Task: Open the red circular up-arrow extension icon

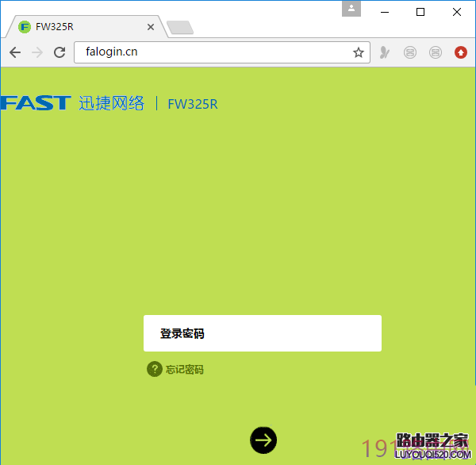Action: click(x=460, y=52)
